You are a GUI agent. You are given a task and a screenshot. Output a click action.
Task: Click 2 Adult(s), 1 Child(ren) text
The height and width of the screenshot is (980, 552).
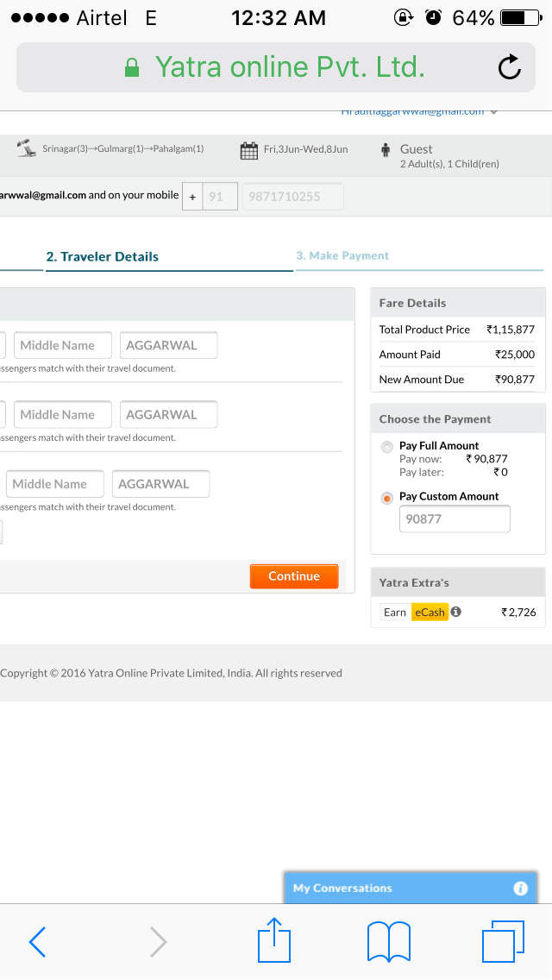pos(449,165)
